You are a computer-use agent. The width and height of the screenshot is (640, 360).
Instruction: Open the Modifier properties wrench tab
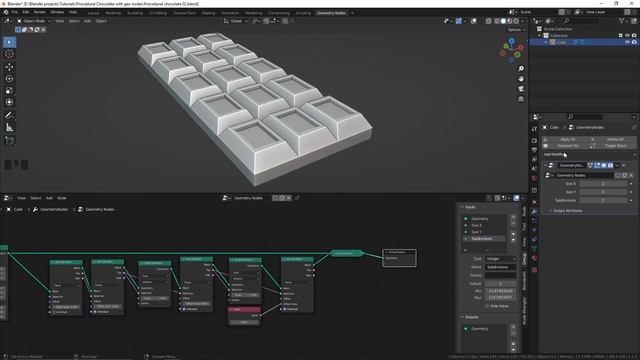534,211
